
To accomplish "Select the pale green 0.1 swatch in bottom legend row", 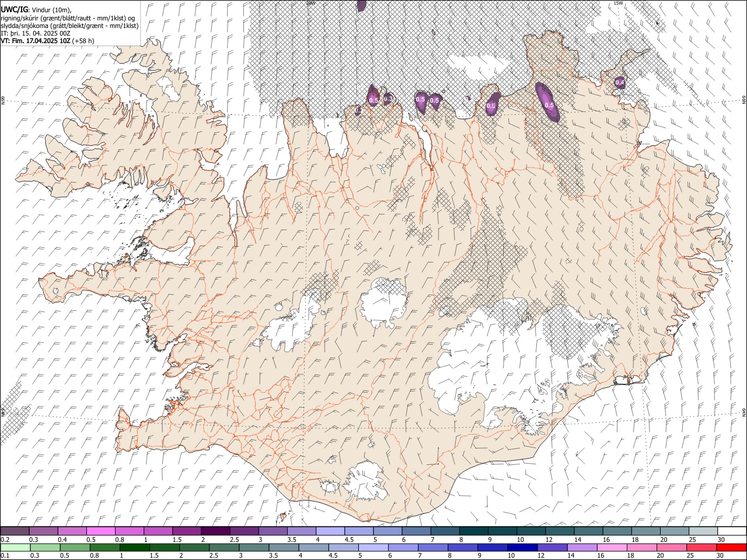I will (15, 548).
